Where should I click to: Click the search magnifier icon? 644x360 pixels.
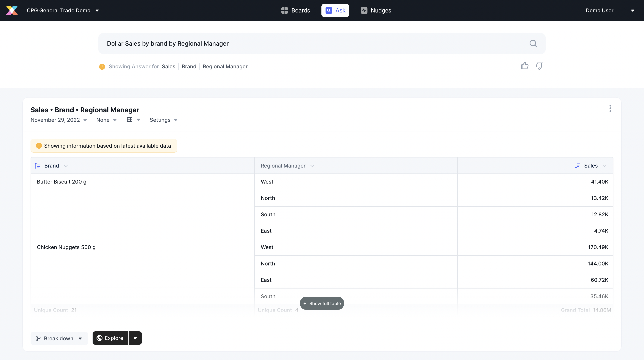pyautogui.click(x=533, y=43)
